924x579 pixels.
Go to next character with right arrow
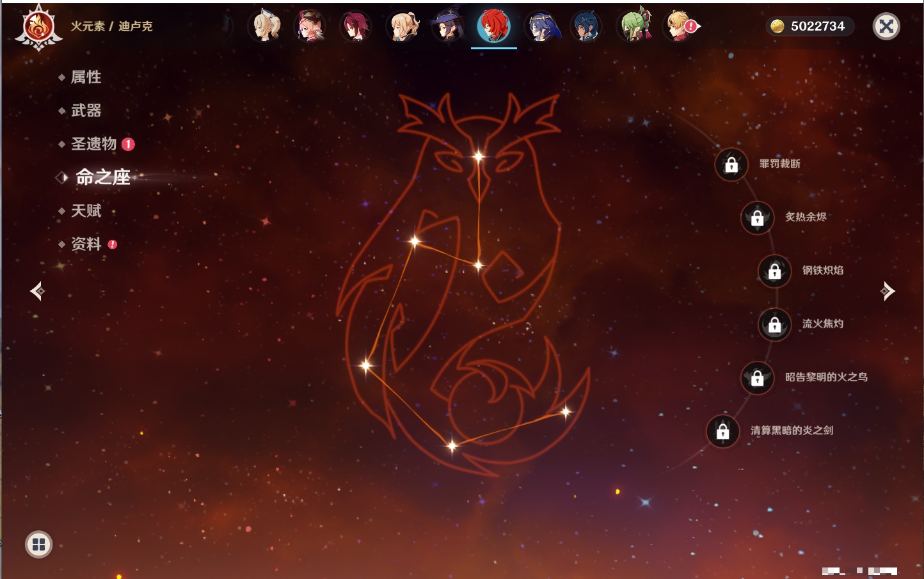coord(887,291)
